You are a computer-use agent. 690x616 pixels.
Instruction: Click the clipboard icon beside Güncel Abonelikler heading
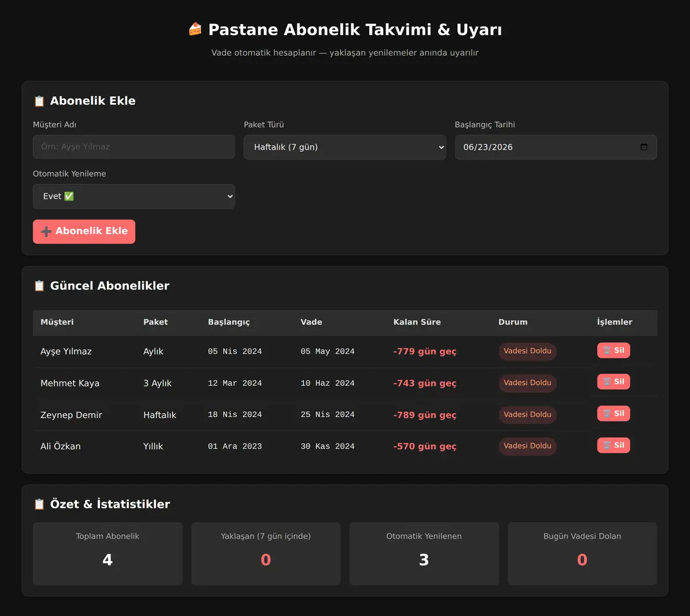click(39, 286)
